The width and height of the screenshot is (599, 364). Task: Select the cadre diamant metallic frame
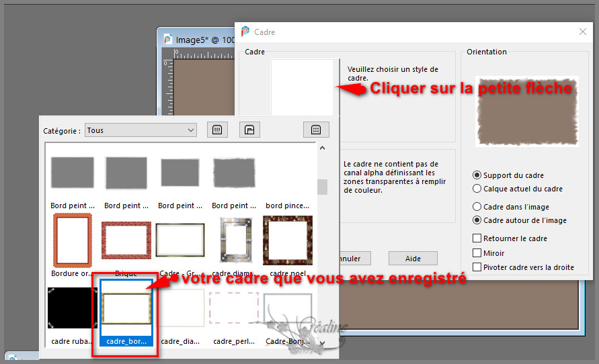pos(234,240)
